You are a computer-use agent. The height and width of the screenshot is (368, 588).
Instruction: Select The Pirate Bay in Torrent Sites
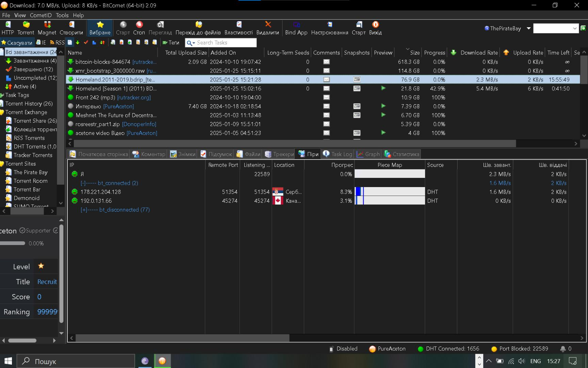coord(27,172)
